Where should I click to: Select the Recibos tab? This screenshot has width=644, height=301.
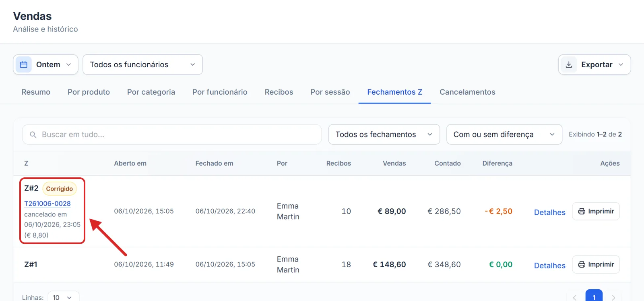tap(279, 92)
